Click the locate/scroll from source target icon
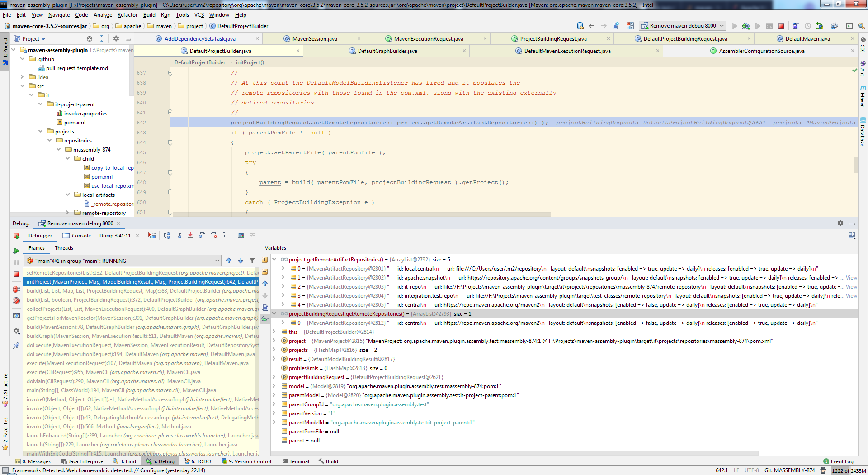This screenshot has width=868, height=475. pyautogui.click(x=90, y=39)
